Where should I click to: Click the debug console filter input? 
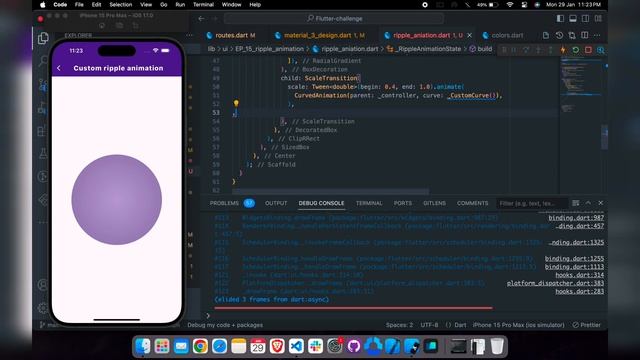pyautogui.click(x=532, y=203)
